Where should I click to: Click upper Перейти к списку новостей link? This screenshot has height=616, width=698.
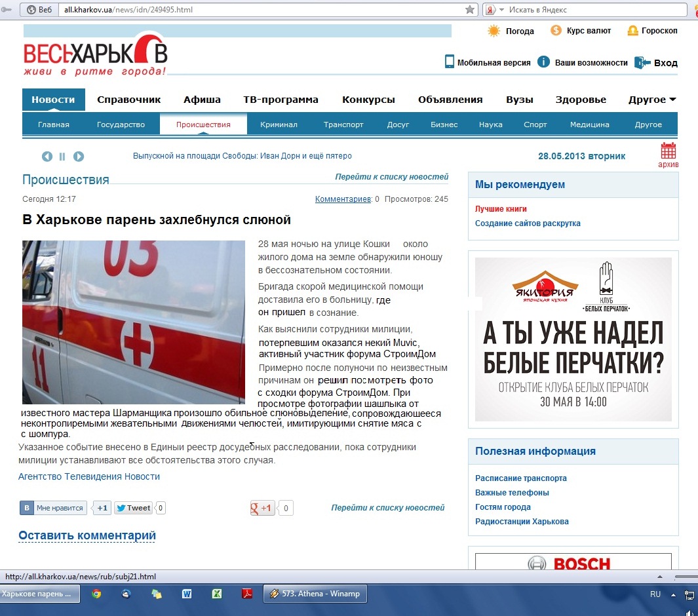tap(392, 177)
